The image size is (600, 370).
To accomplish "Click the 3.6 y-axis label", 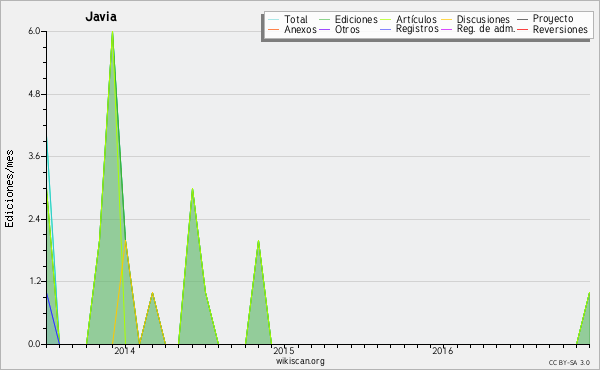I will tap(34, 156).
